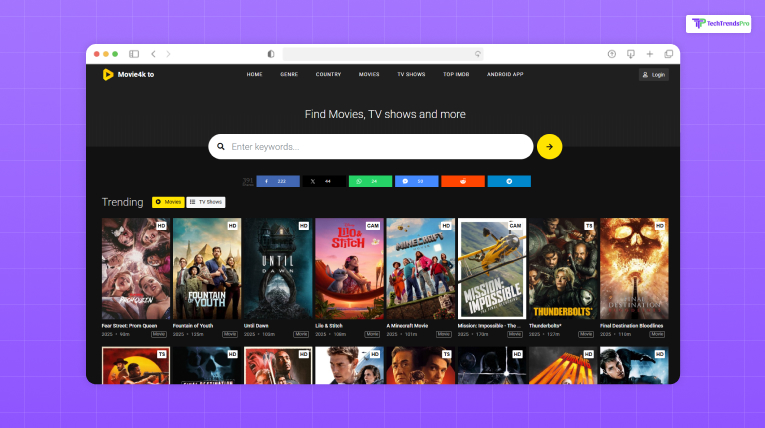Click the TechTrendsPro logo badge
This screenshot has height=428, width=765.
coord(718,23)
